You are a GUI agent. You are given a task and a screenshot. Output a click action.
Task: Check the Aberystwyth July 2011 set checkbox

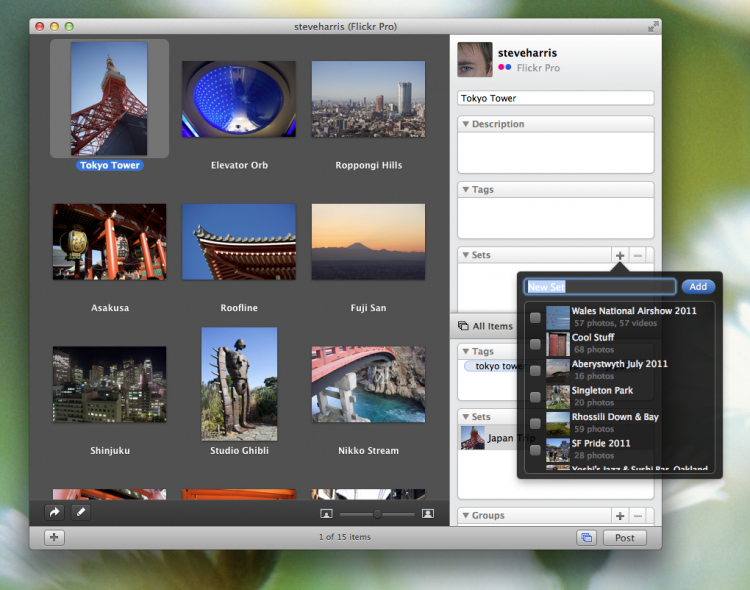pyautogui.click(x=535, y=370)
